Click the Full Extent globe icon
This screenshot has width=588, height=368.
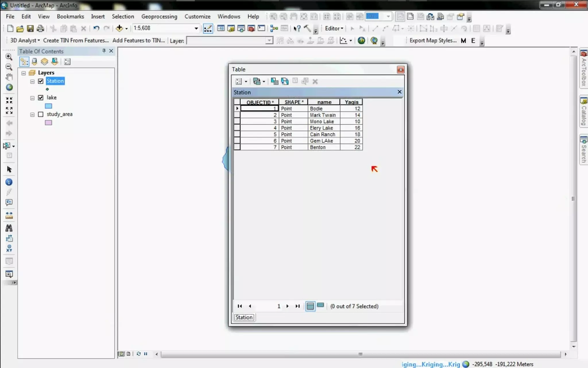[9, 87]
